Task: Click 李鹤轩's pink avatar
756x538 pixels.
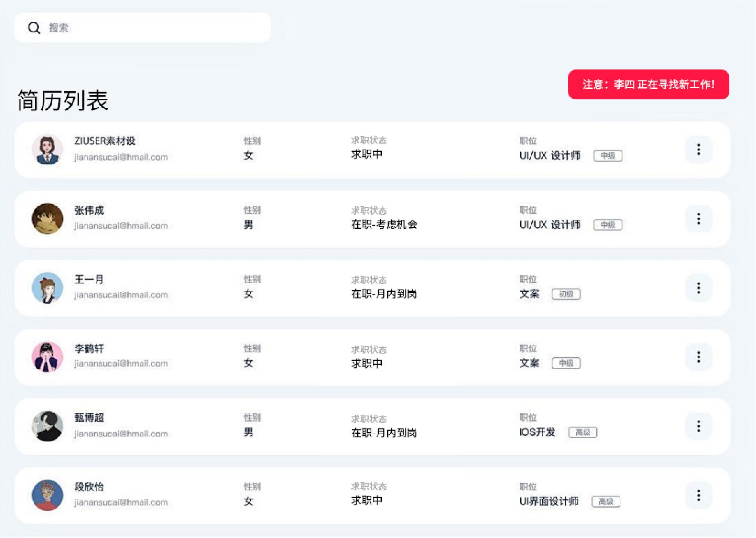Action: (47, 357)
